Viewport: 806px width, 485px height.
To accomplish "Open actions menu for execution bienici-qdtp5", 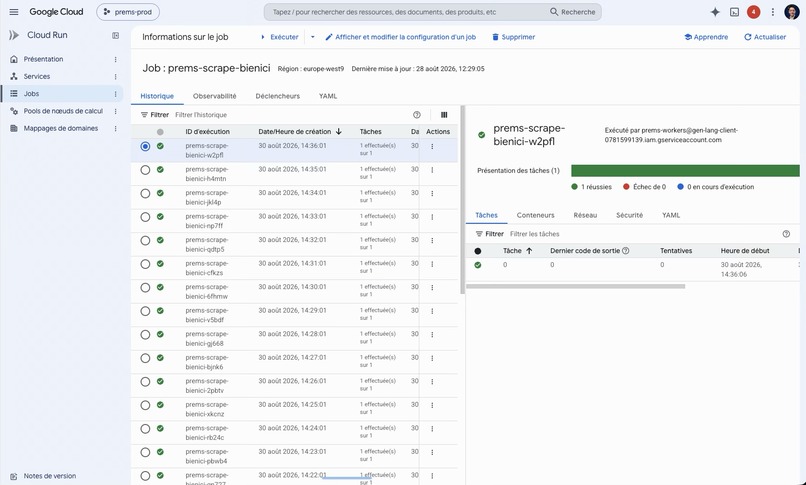I will [432, 240].
